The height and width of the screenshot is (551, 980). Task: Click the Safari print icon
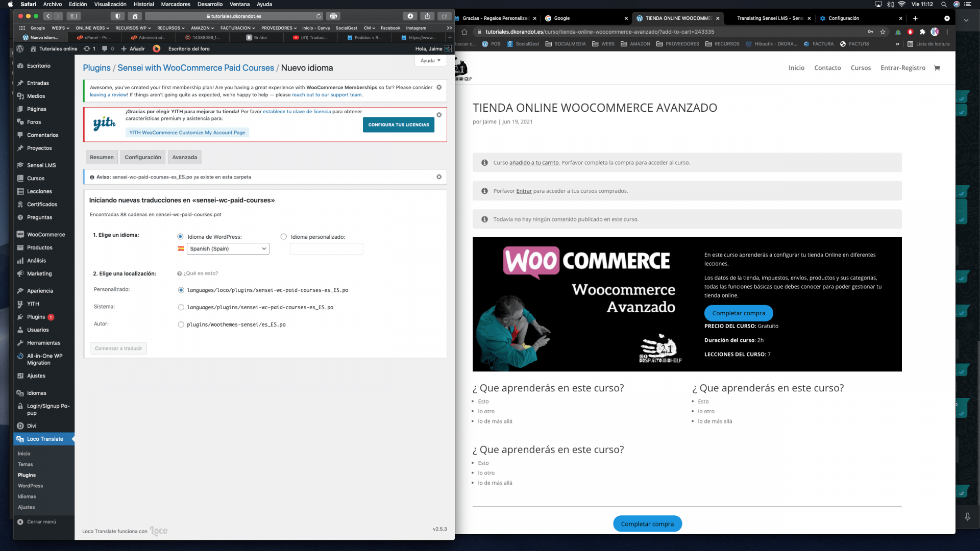pos(333,16)
